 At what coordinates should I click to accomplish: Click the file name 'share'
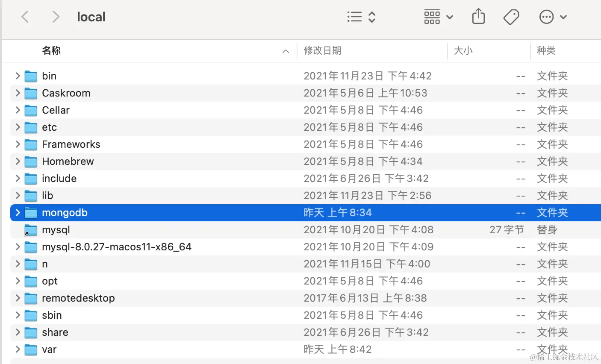pos(55,332)
